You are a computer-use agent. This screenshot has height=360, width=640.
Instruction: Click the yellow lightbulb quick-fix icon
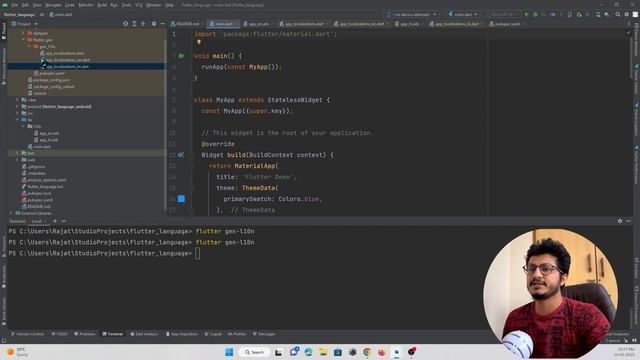point(199,42)
